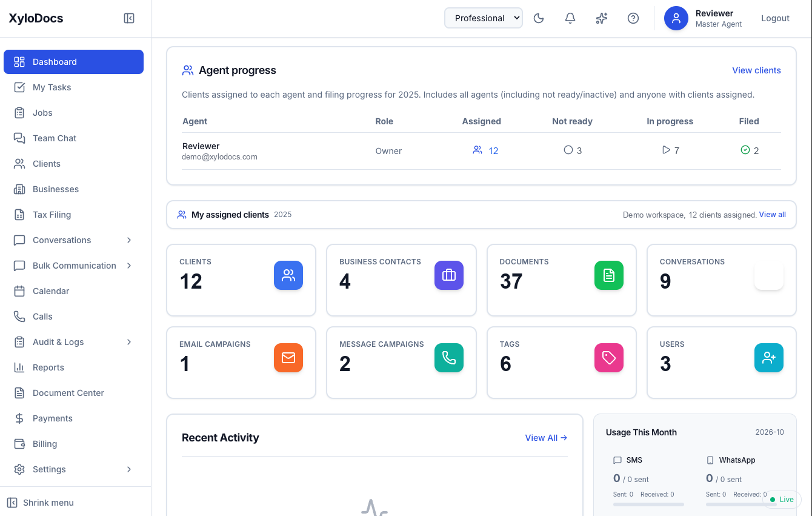Click the Tax Filing sidebar icon
812x516 pixels.
click(x=19, y=215)
